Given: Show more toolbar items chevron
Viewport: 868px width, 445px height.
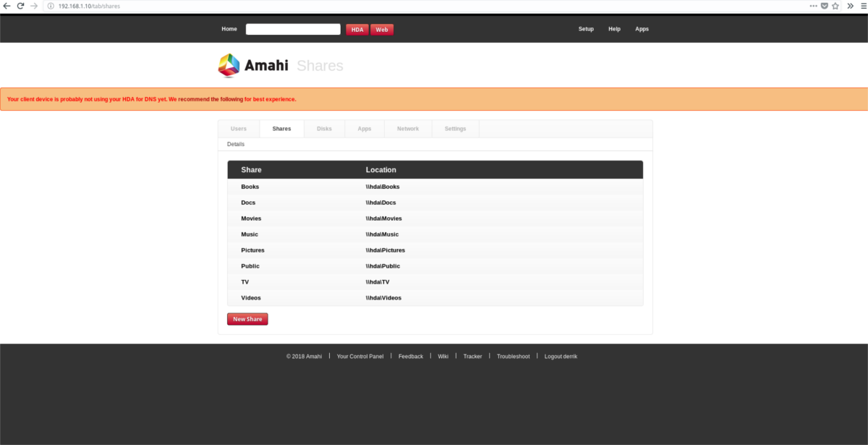Looking at the screenshot, I should click(x=851, y=6).
